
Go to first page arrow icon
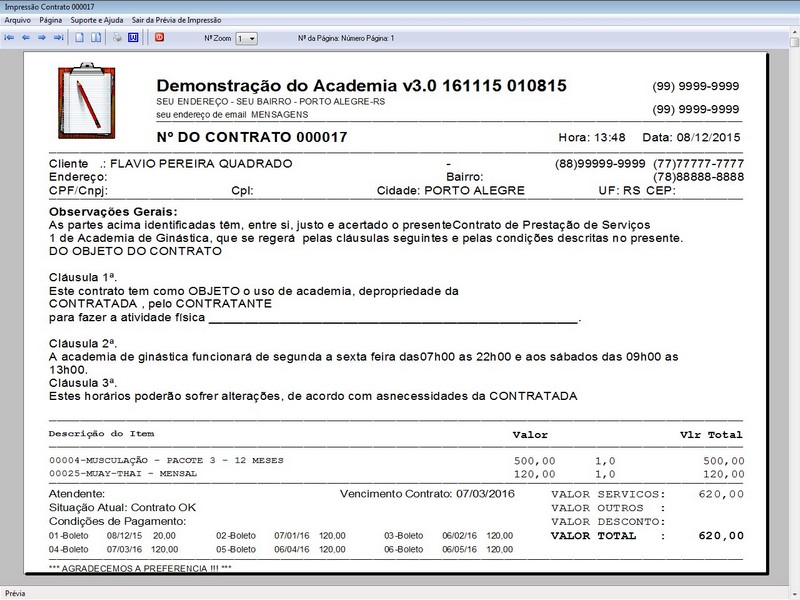pos(9,38)
